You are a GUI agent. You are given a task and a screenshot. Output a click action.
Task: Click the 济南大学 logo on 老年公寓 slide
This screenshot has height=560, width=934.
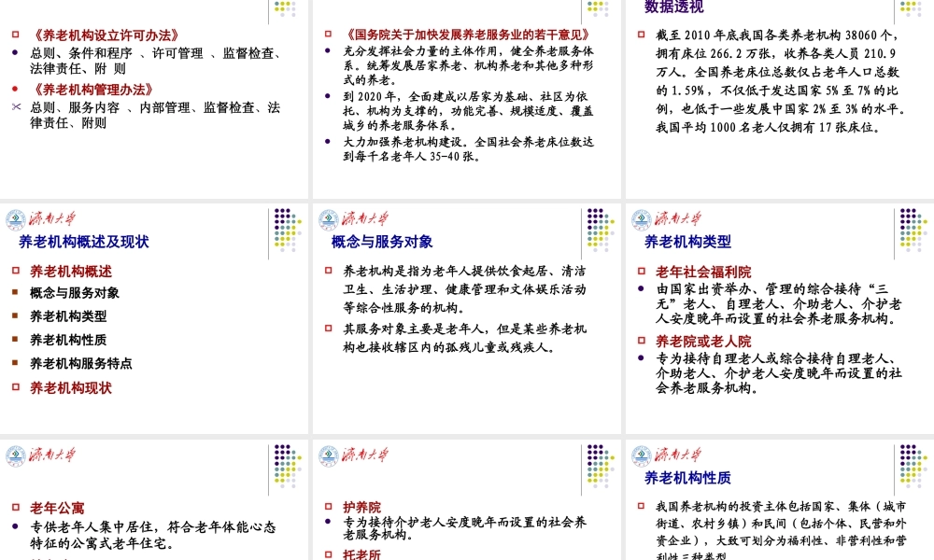click(x=40, y=455)
